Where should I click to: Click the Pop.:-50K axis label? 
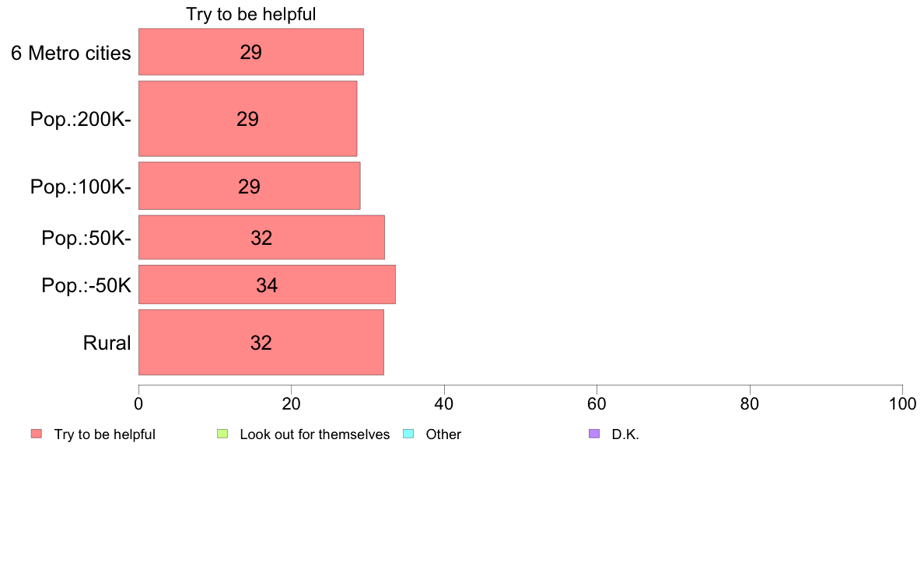86,285
